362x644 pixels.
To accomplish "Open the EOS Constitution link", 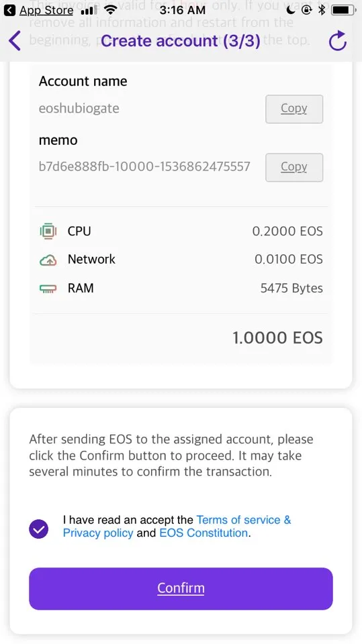I will coord(203,533).
